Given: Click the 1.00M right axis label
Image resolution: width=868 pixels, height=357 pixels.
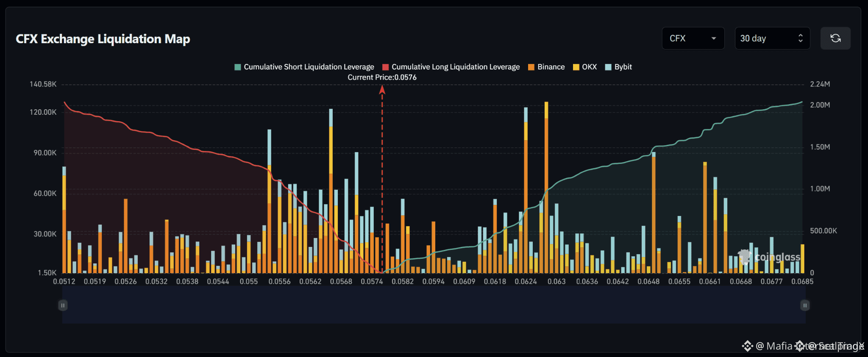Looking at the screenshot, I should coord(820,189).
